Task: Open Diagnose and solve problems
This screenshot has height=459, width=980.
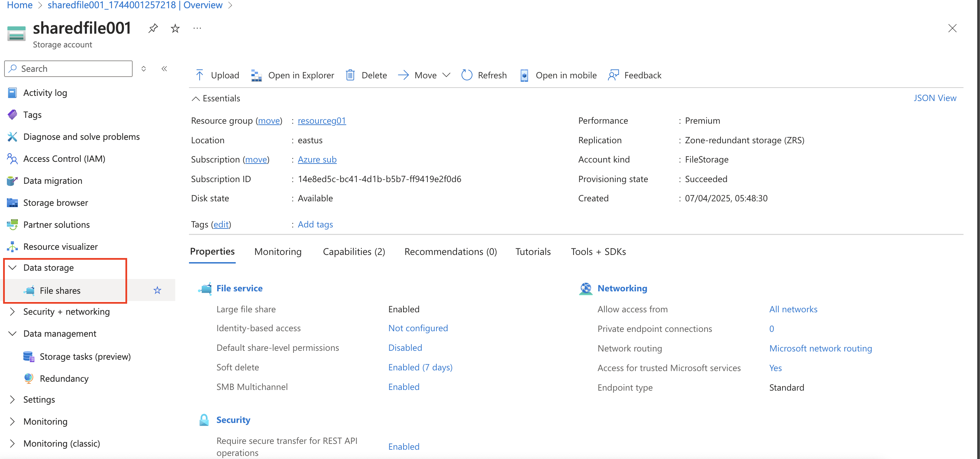Action: 81,137
